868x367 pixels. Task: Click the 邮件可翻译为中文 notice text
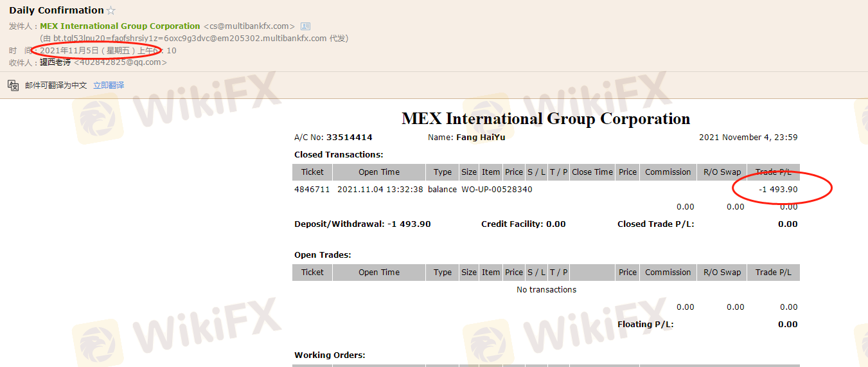pyautogui.click(x=56, y=85)
